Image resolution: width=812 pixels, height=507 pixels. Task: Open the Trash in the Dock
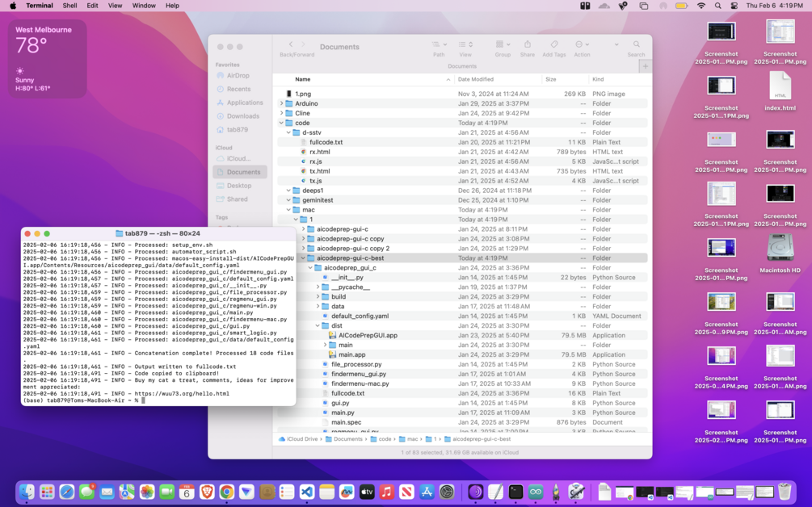point(785,492)
